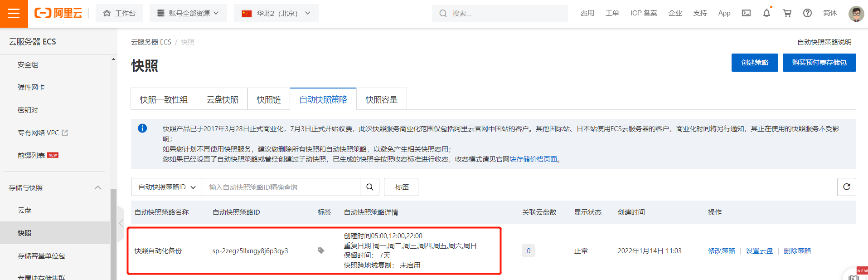Switch to the 云盘快照 tab

pyautogui.click(x=222, y=99)
